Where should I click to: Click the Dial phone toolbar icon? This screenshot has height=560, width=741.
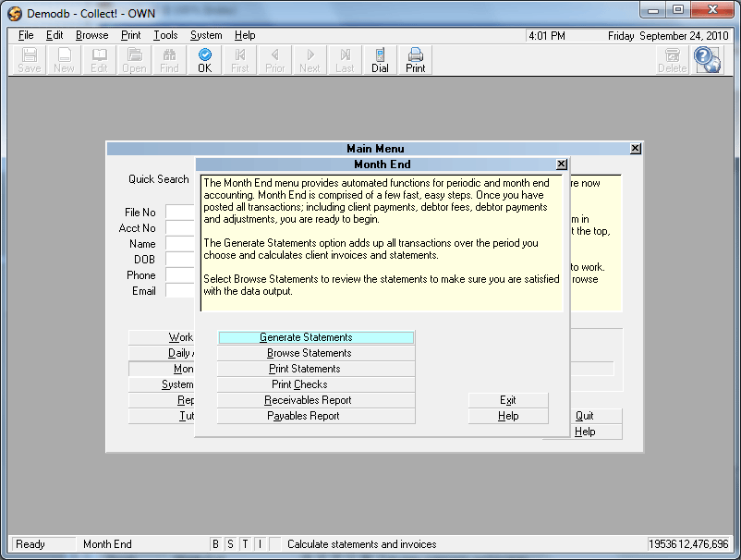pyautogui.click(x=380, y=60)
